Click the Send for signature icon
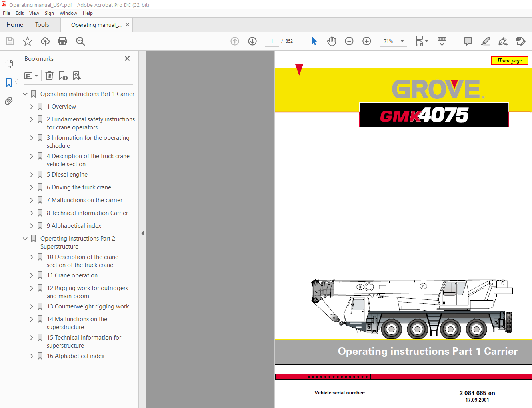This screenshot has width=532, height=408. [x=520, y=41]
